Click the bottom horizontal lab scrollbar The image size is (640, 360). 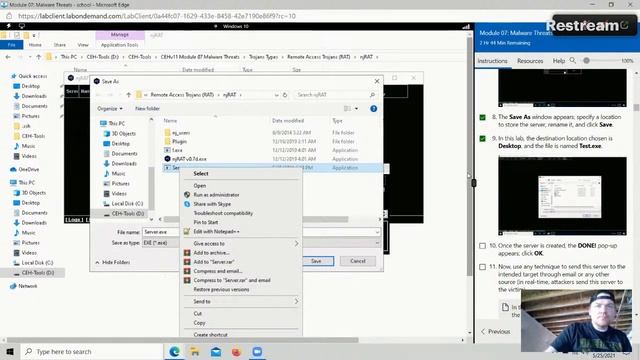[x=183, y=340]
